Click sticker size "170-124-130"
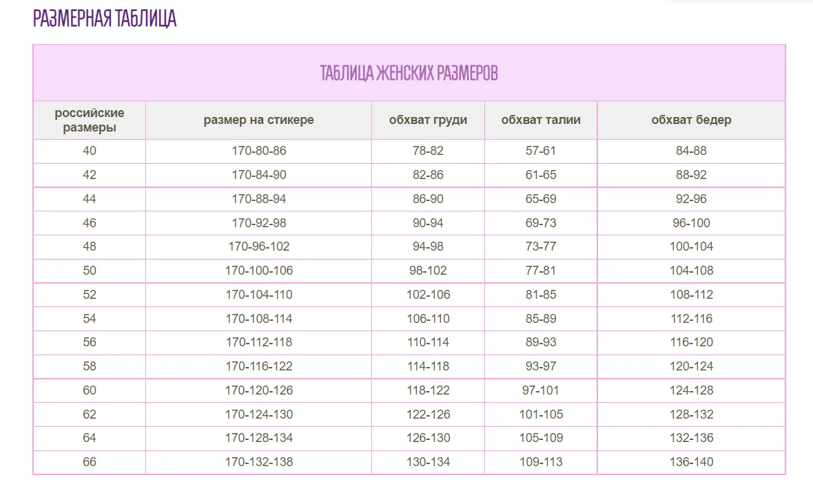 click(x=259, y=414)
